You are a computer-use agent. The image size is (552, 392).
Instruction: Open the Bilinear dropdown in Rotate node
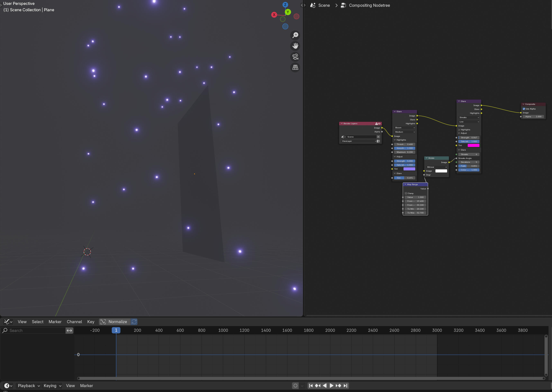pyautogui.click(x=436, y=167)
